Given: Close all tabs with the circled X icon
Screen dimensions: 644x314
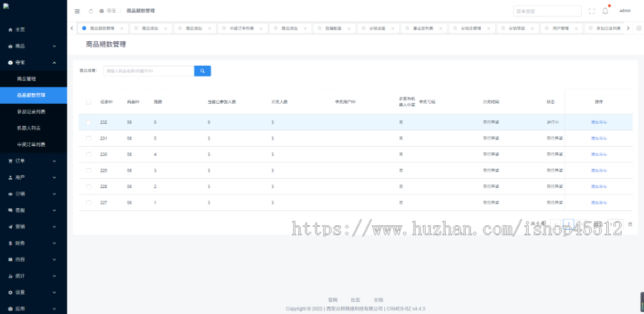Looking at the screenshot, I should click(637, 28).
